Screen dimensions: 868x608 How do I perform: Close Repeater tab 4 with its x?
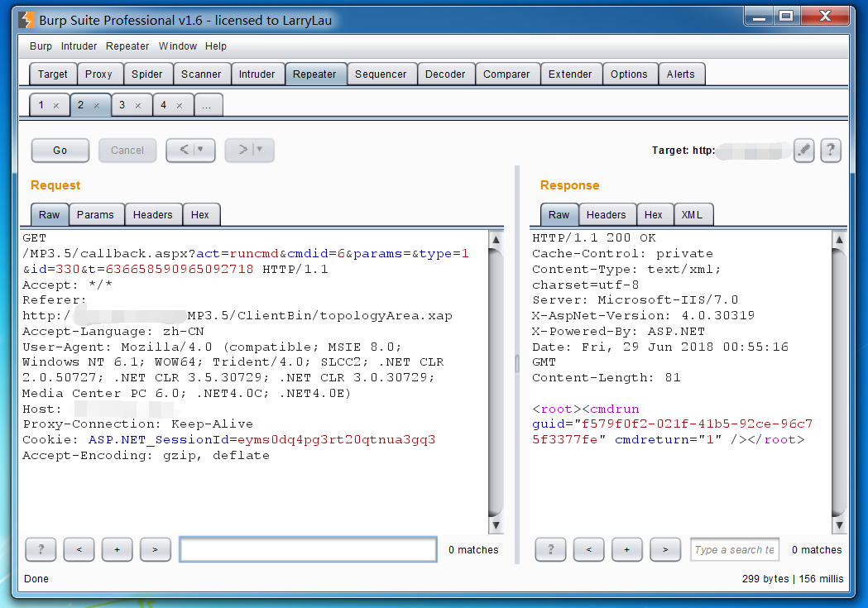click(x=180, y=106)
